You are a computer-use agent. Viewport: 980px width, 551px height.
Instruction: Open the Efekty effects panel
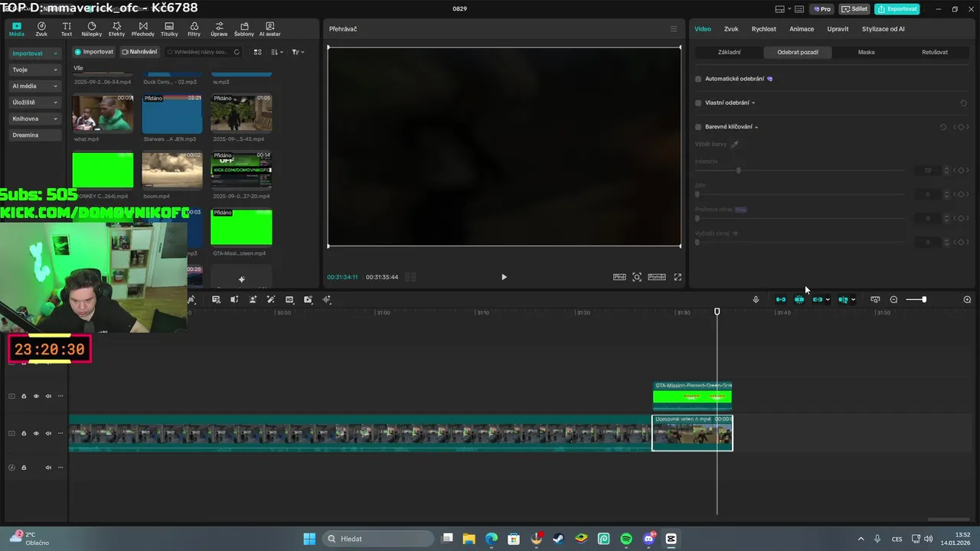[x=116, y=29]
